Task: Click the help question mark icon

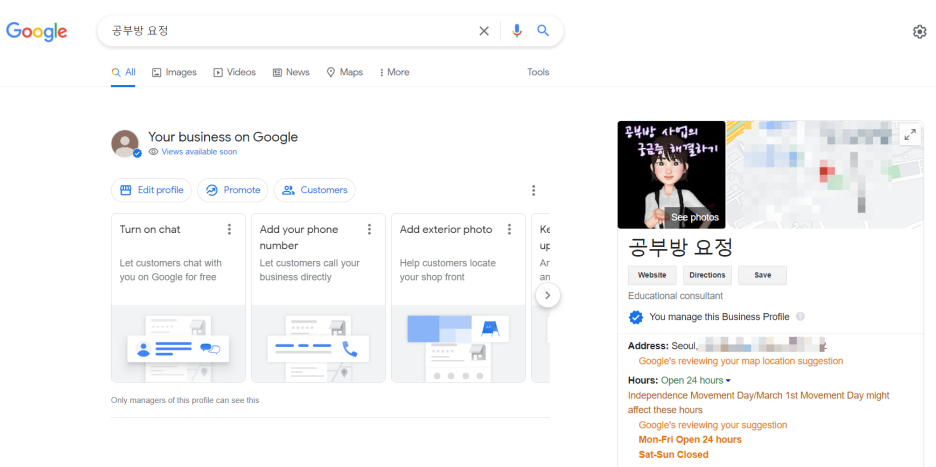Action: click(800, 317)
